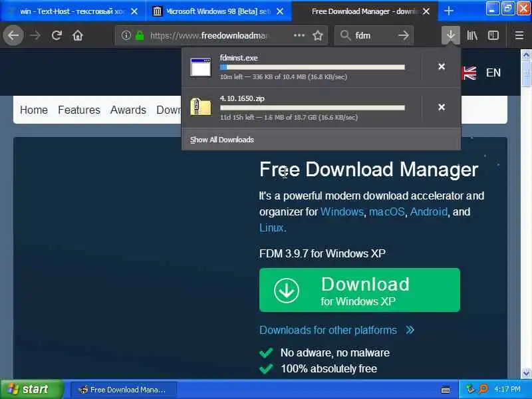Click the green secure lock icon
532x399 pixels.
tap(140, 35)
